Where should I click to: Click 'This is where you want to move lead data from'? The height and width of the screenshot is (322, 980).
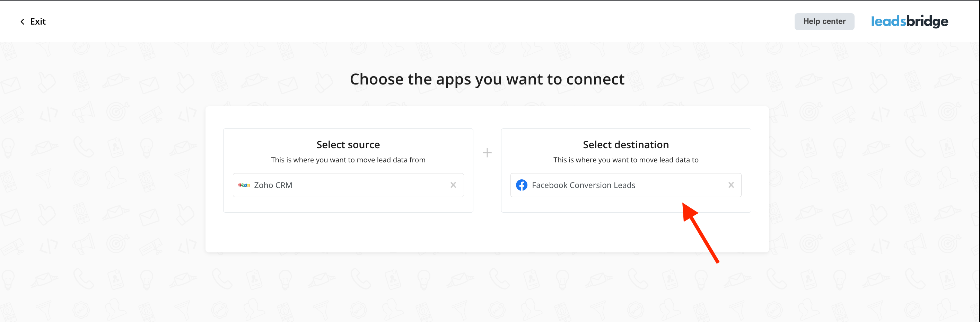(348, 160)
